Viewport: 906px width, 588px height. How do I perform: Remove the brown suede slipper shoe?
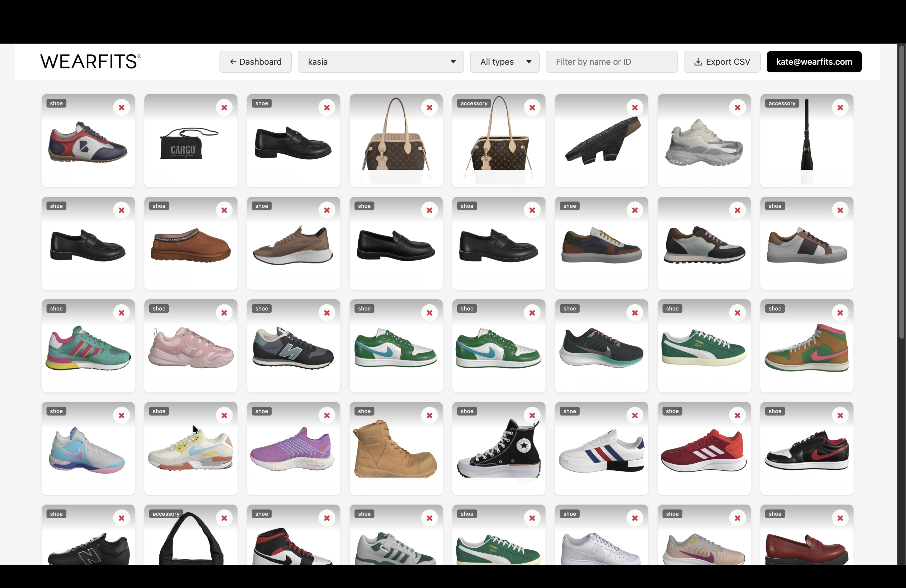pyautogui.click(x=224, y=210)
